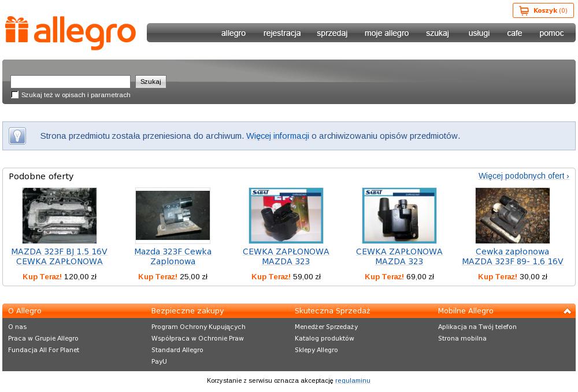Open CEWKA ZAPŁONOWA MAZDA 323 link priced 59,00 zł

pyautogui.click(x=286, y=256)
